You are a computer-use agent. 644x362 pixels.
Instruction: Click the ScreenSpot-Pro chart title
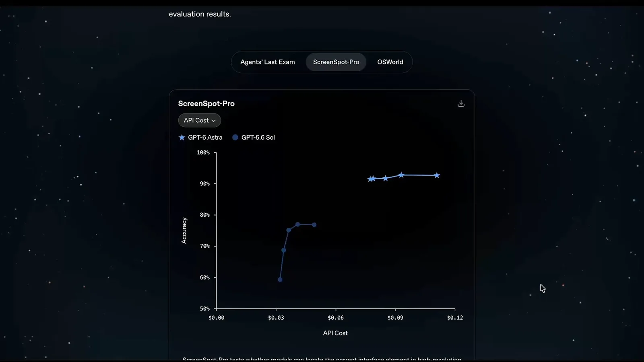(x=206, y=103)
